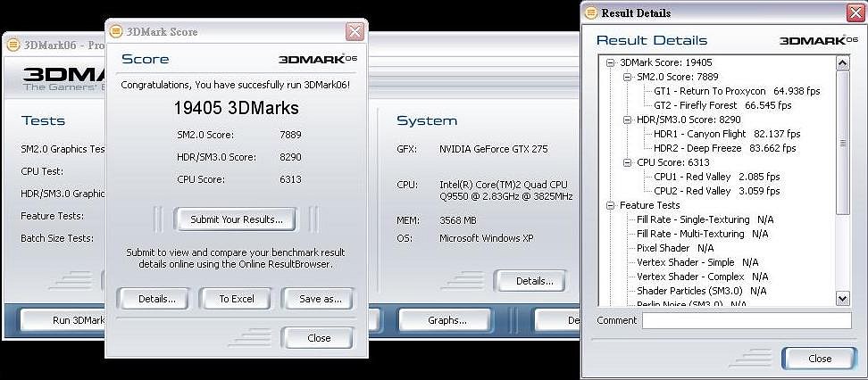
Task: Click the 19405 3DMarks score text
Action: tap(237, 108)
